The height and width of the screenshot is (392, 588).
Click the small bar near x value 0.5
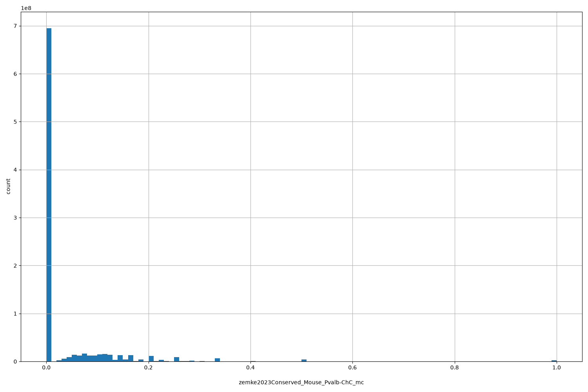point(304,360)
